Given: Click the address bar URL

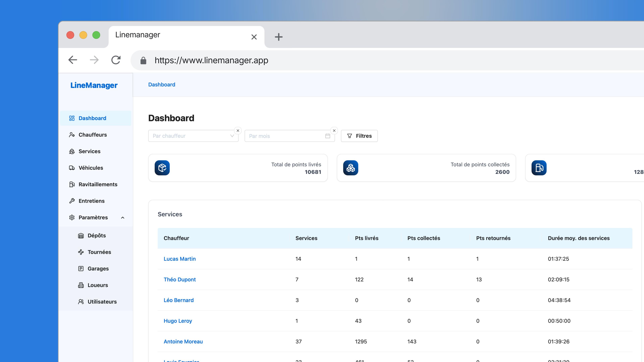Looking at the screenshot, I should tap(211, 60).
